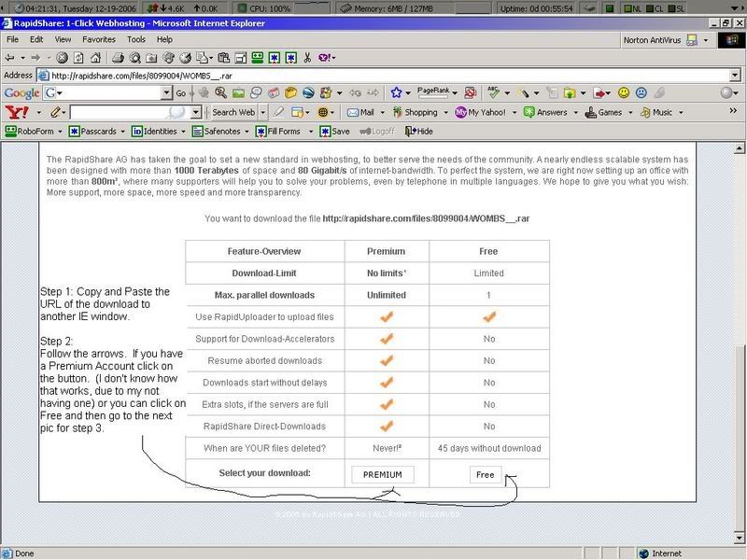Expand the Norton AntiVirus dropdown arrow

tap(707, 40)
